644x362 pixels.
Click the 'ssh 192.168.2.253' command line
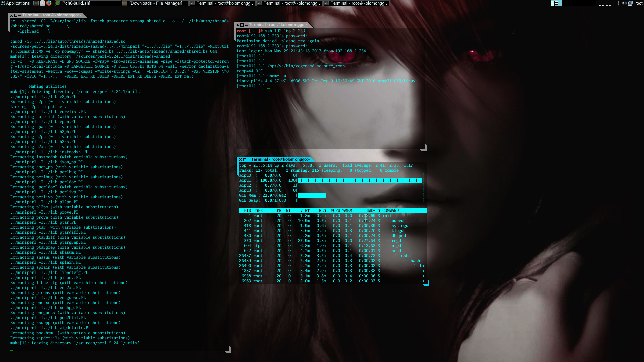[x=271, y=31]
